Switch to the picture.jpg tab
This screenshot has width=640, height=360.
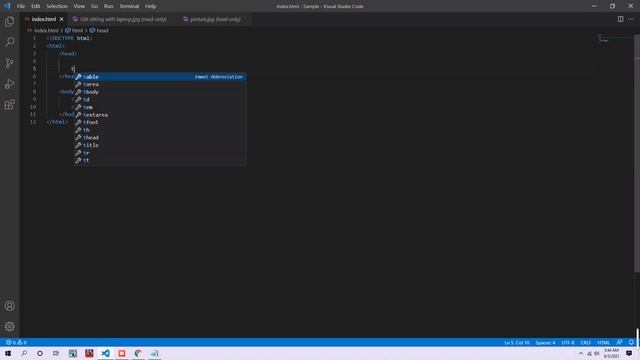pyautogui.click(x=215, y=19)
